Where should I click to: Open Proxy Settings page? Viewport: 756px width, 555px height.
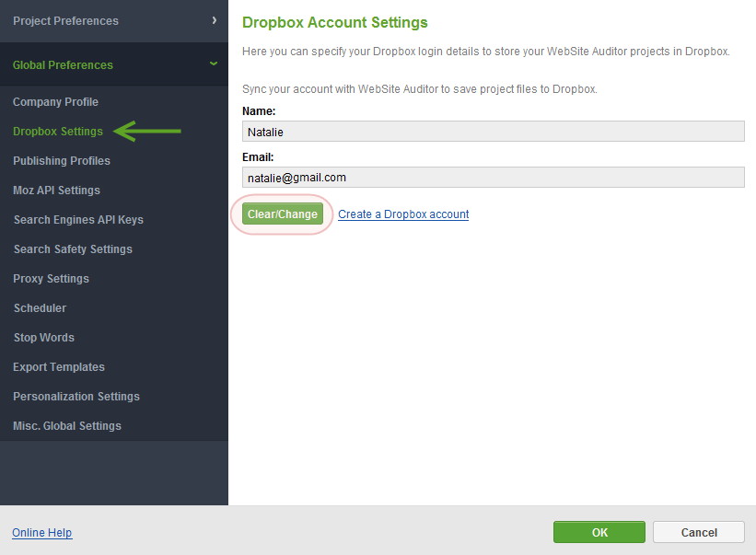click(52, 279)
